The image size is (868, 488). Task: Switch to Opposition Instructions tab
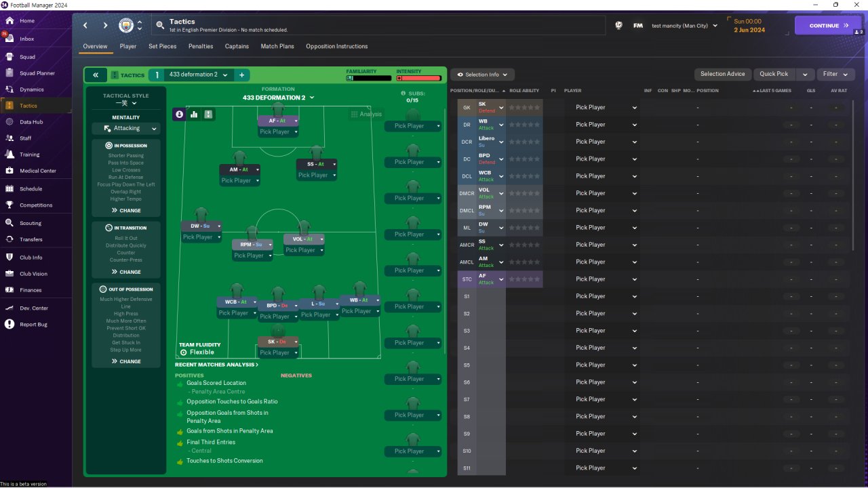point(337,46)
